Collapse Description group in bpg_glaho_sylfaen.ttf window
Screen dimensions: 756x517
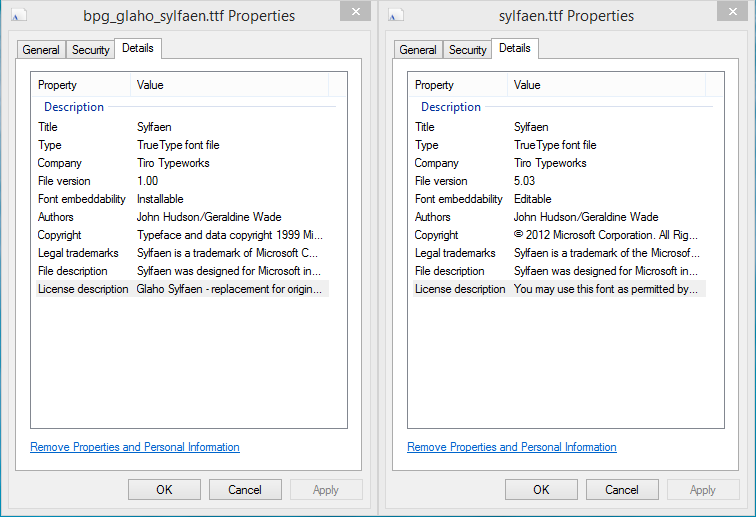74,107
